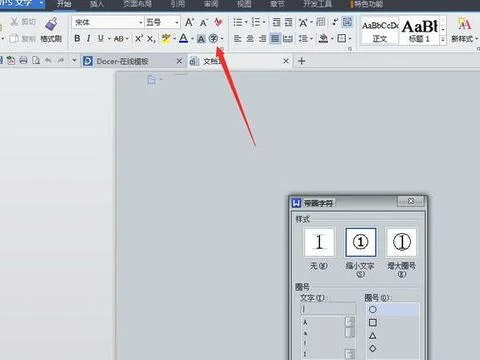Click the insert table grid icon
The height and width of the screenshot is (360, 480).
pyautogui.click(x=321, y=22)
